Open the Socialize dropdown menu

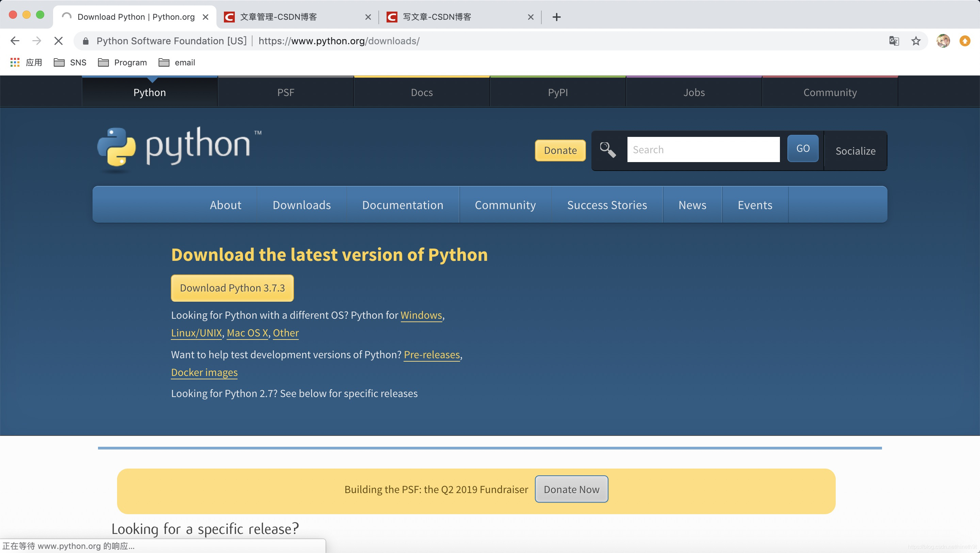coord(855,151)
